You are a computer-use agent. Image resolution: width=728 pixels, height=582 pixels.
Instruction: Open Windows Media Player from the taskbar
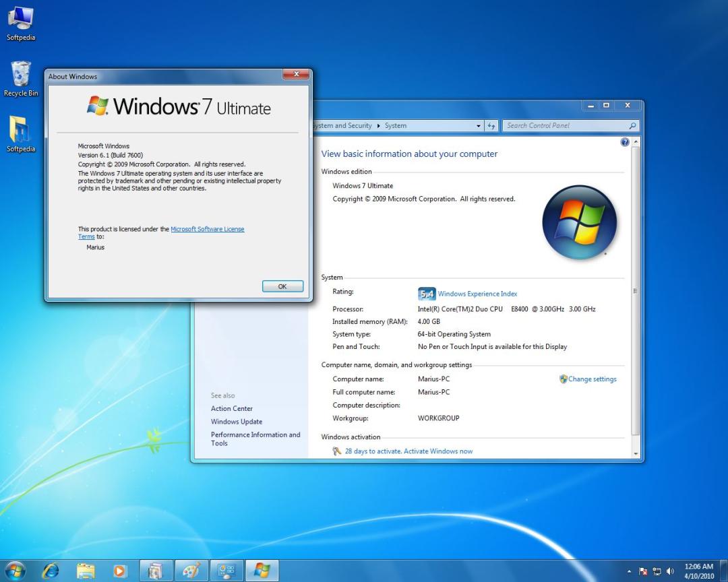click(x=120, y=571)
